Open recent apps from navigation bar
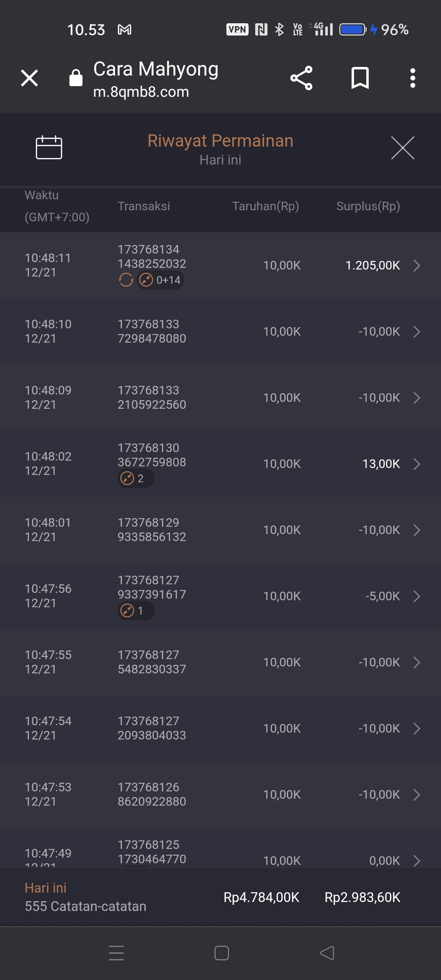The height and width of the screenshot is (980, 441). [116, 953]
